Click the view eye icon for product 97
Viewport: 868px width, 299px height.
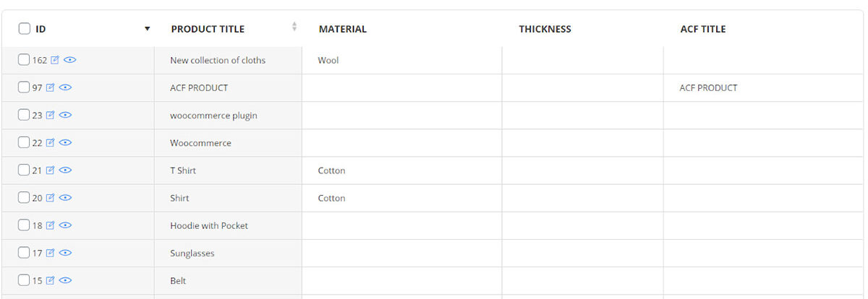[65, 88]
